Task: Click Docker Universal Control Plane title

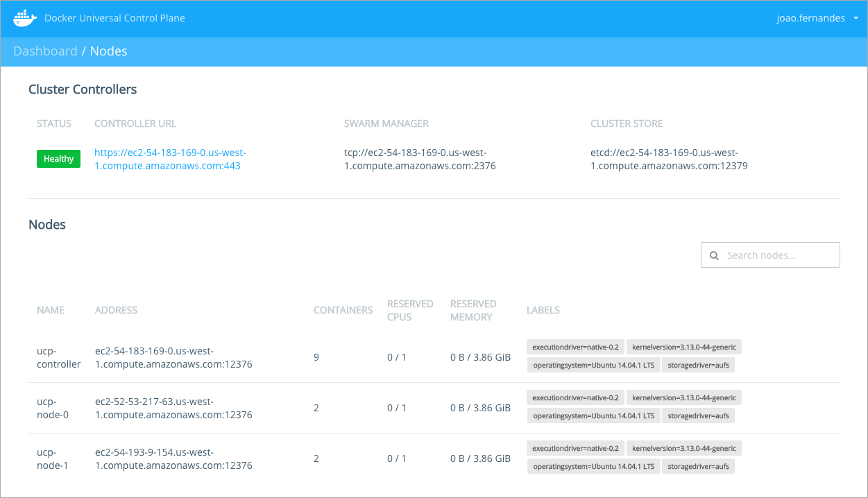Action: [114, 19]
